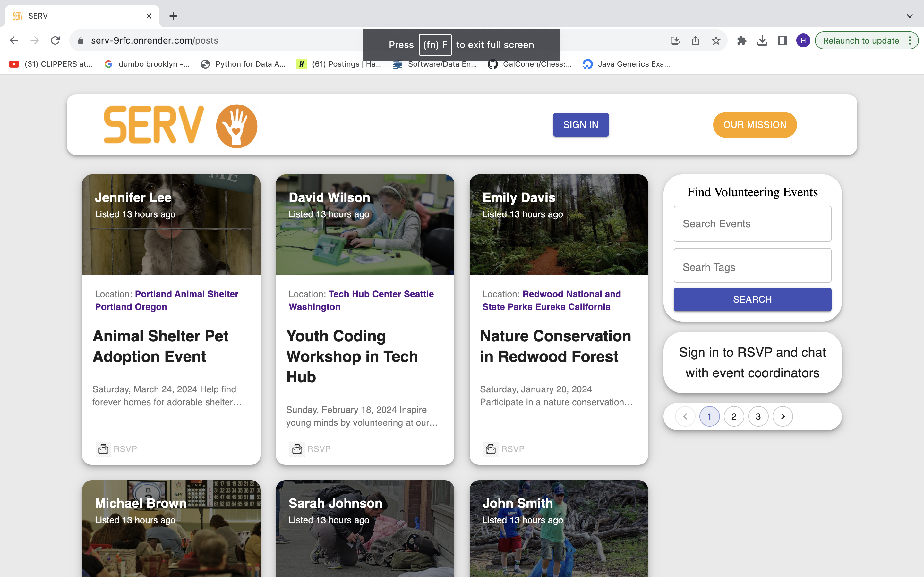This screenshot has height=577, width=924.
Task: Go to next page with pagination arrow
Action: 783,416
